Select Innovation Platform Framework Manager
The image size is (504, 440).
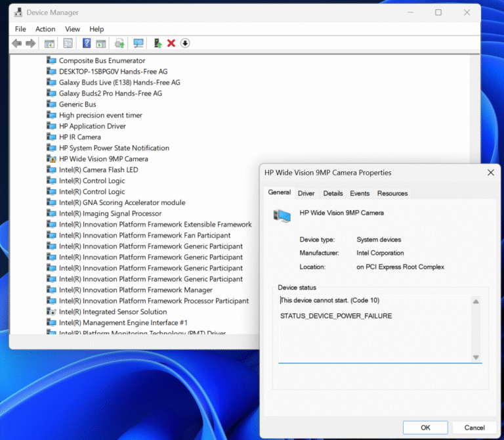coord(136,290)
